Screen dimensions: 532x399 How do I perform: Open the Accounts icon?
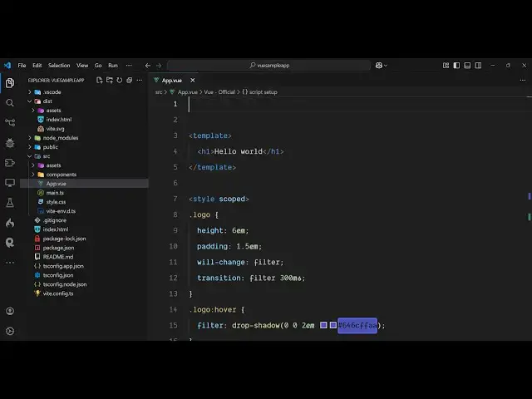pos(10,311)
